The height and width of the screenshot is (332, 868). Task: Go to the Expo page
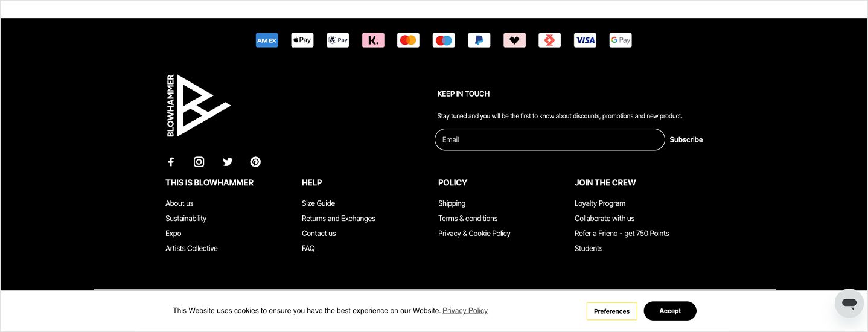[x=173, y=234]
